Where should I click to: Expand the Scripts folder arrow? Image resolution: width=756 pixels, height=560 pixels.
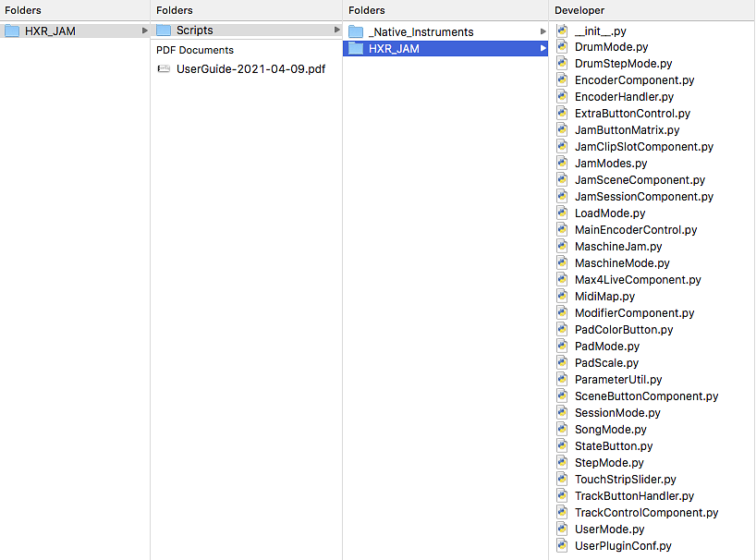pos(337,30)
